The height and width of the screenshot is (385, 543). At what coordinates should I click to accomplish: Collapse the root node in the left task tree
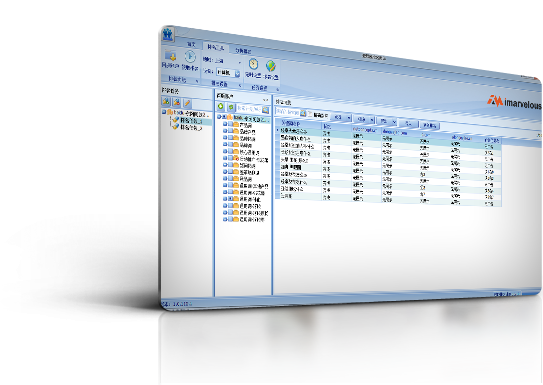coord(164,112)
